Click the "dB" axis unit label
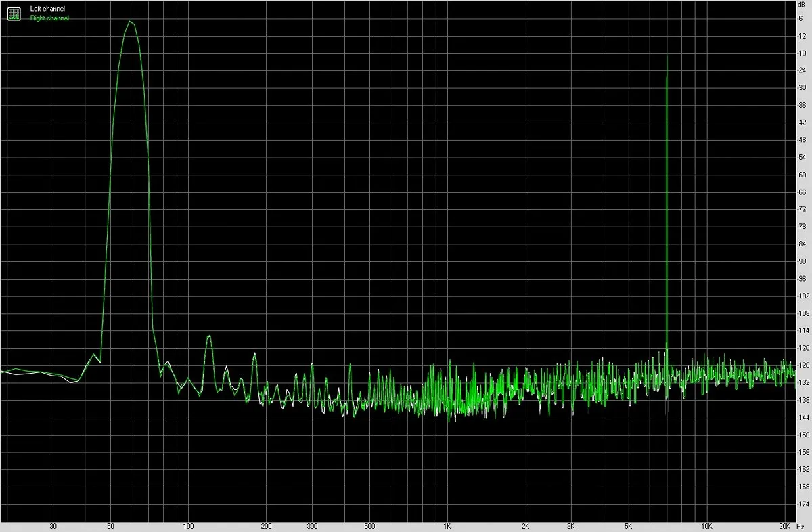 803,5
